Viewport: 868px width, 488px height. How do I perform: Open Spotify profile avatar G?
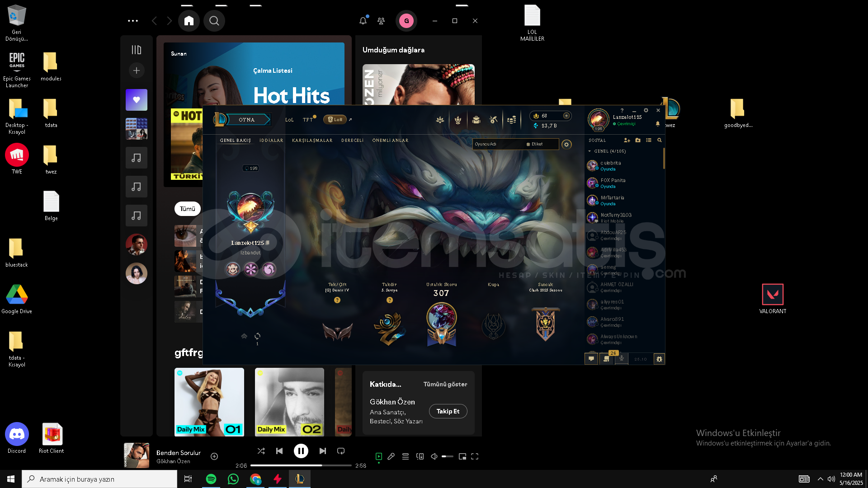(406, 21)
